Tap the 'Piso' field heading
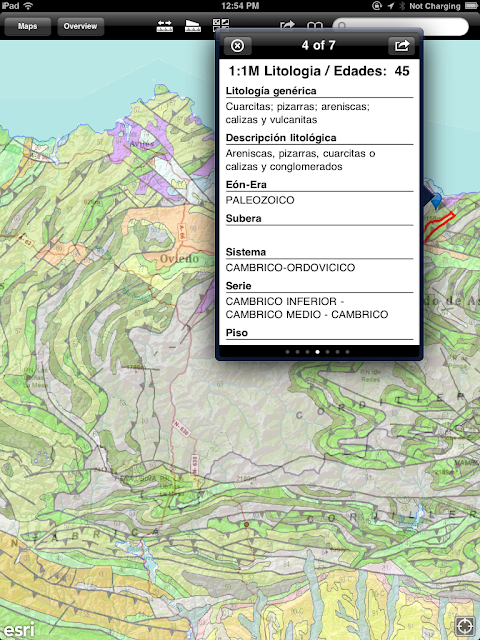 237,333
